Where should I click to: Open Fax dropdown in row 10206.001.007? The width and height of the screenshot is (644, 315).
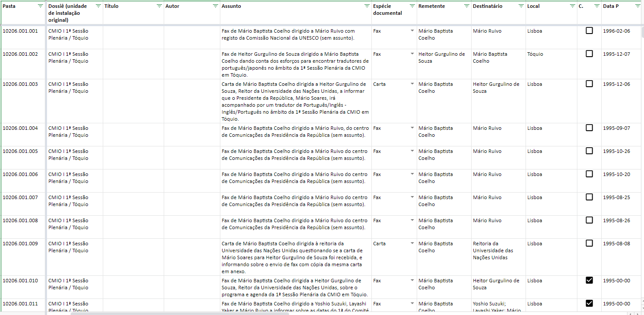(x=412, y=197)
